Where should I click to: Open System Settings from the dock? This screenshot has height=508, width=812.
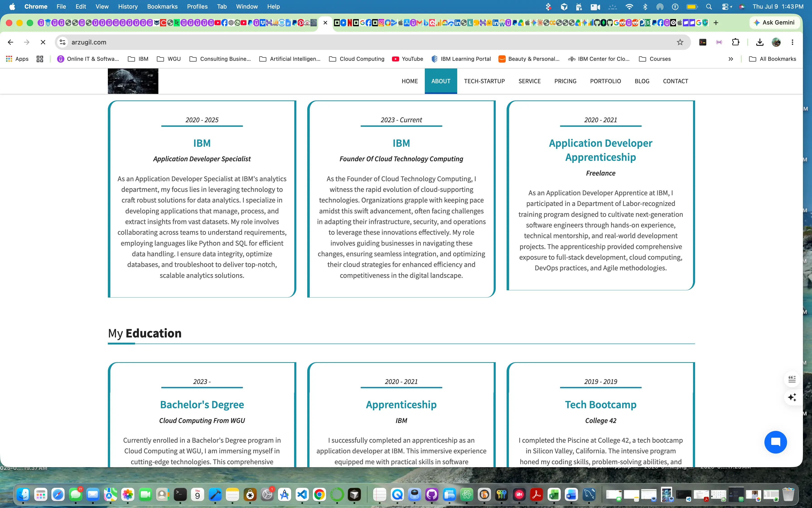[x=267, y=494]
